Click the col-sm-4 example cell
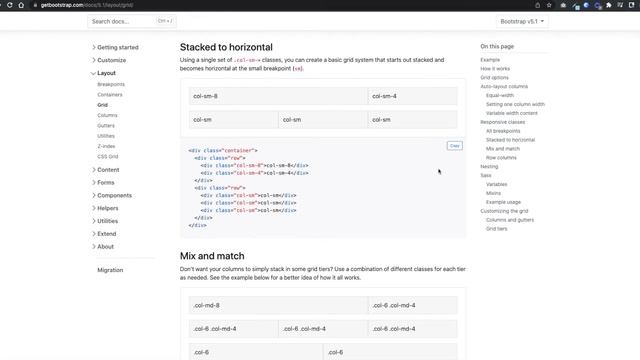This screenshot has width=640, height=360. 412,96
